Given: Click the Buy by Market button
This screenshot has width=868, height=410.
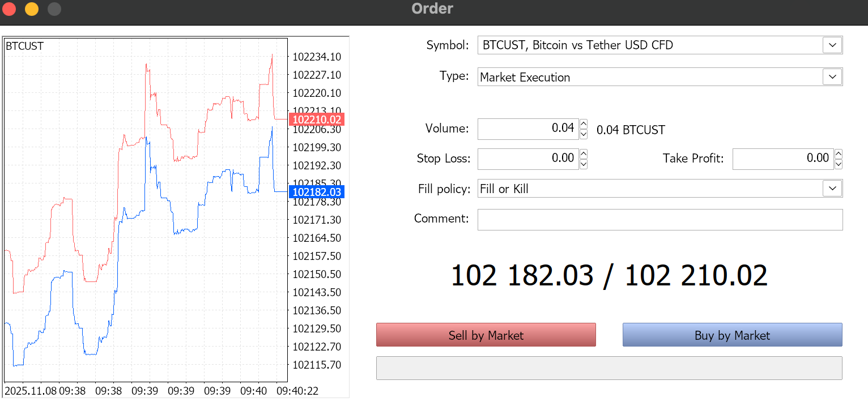Looking at the screenshot, I should 732,335.
